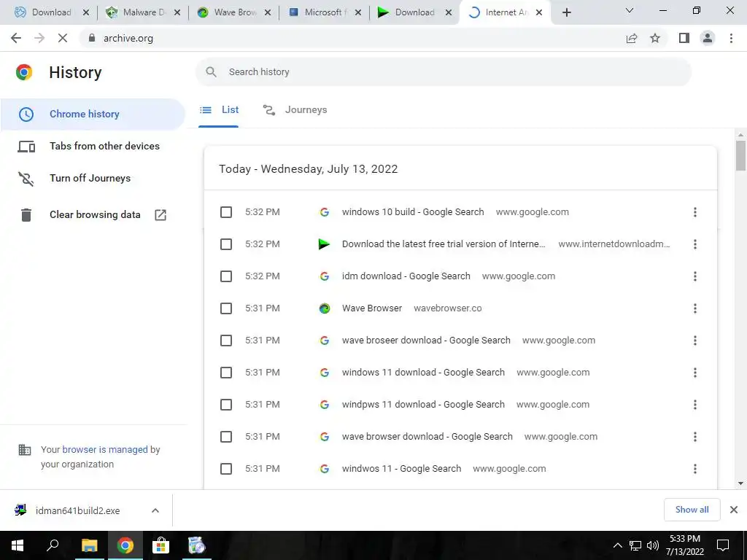This screenshot has height=560, width=747.
Task: Open volume control tray icon
Action: point(652,545)
